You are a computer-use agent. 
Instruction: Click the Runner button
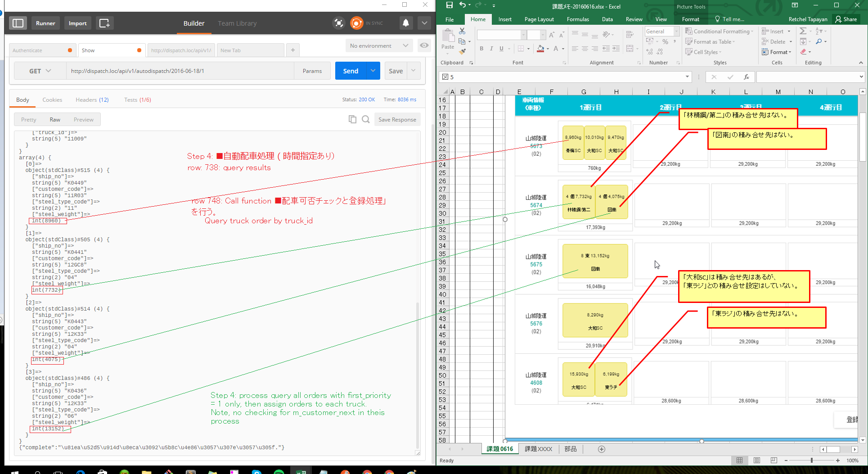(x=45, y=23)
